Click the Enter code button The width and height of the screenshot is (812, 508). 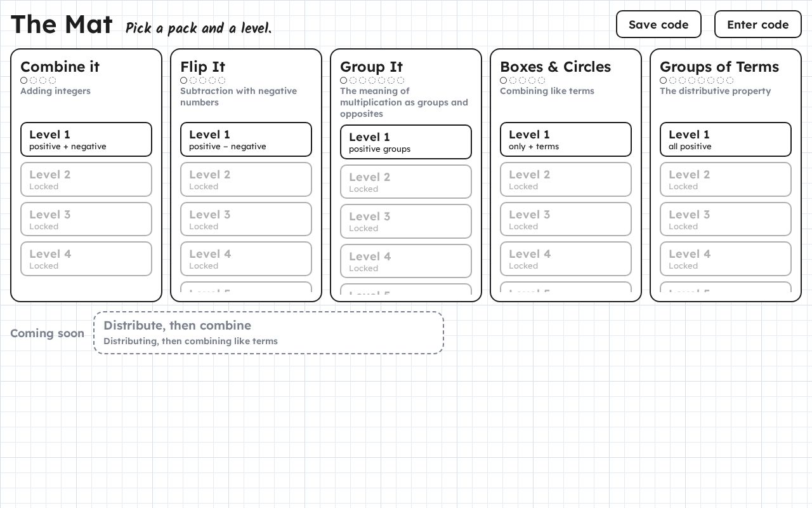[758, 24]
